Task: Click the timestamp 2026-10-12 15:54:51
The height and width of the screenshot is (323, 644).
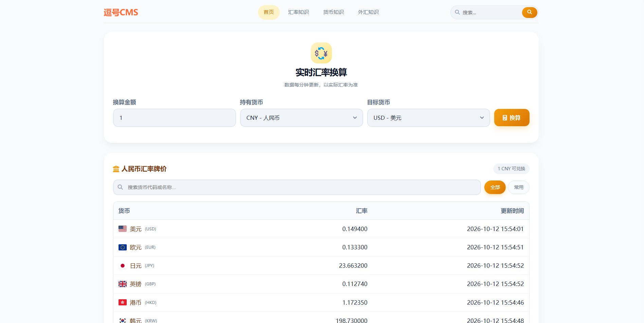Action: 495,247
